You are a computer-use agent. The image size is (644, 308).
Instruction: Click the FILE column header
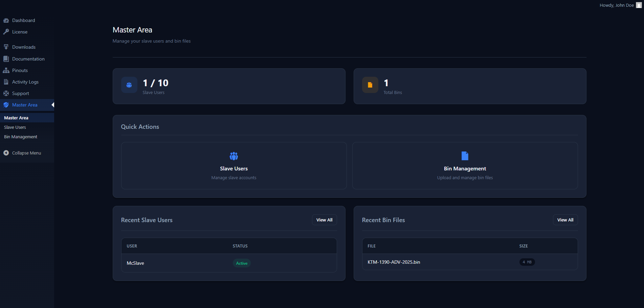click(372, 246)
